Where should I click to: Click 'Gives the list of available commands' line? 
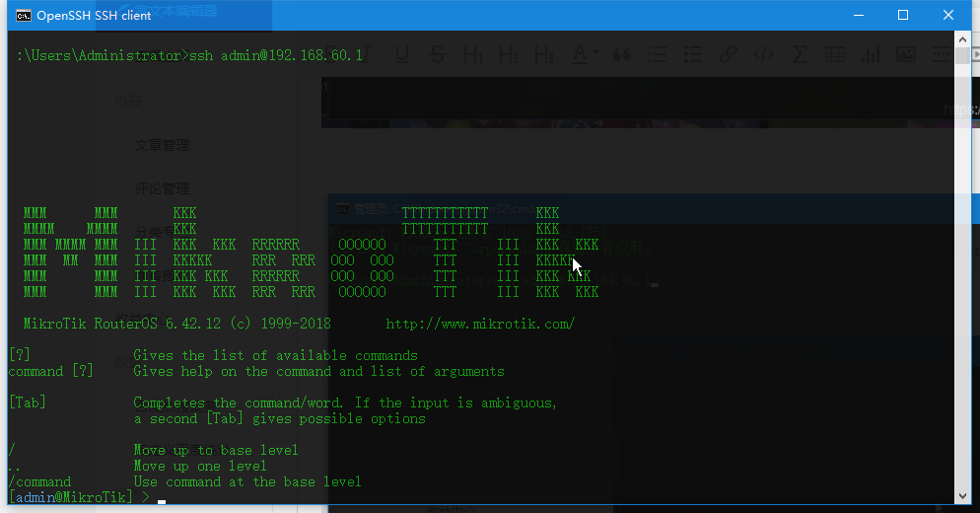pyautogui.click(x=276, y=355)
